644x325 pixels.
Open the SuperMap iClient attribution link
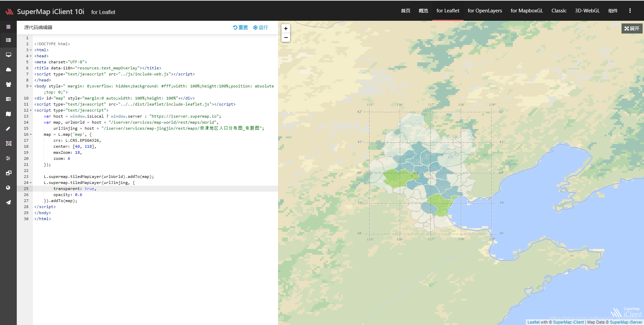click(568, 322)
